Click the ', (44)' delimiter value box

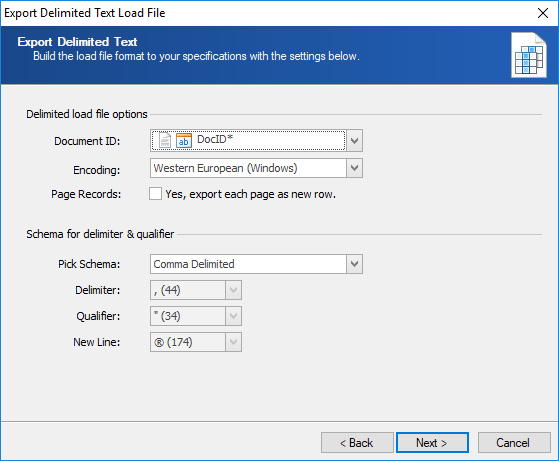tap(188, 290)
